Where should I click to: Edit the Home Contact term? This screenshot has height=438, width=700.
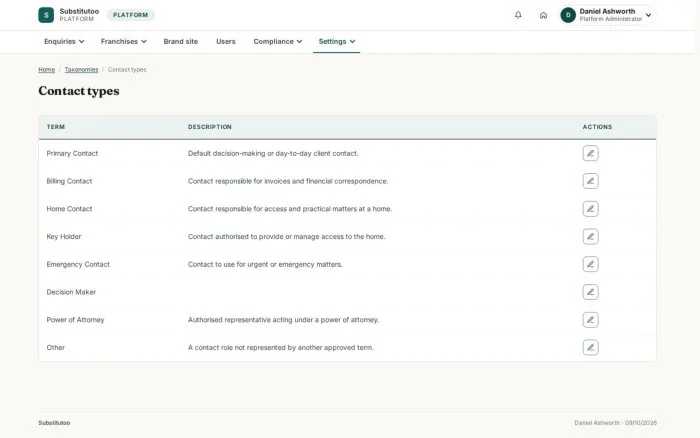point(590,209)
